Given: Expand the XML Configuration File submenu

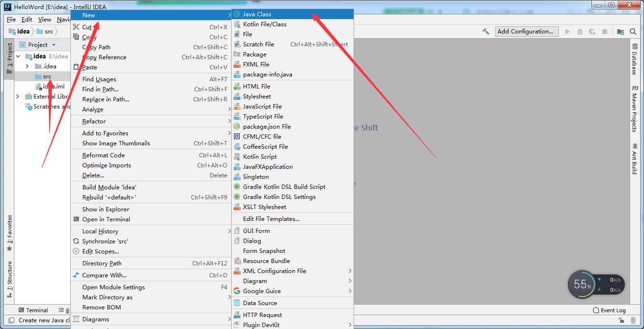Looking at the screenshot, I should pyautogui.click(x=292, y=271).
